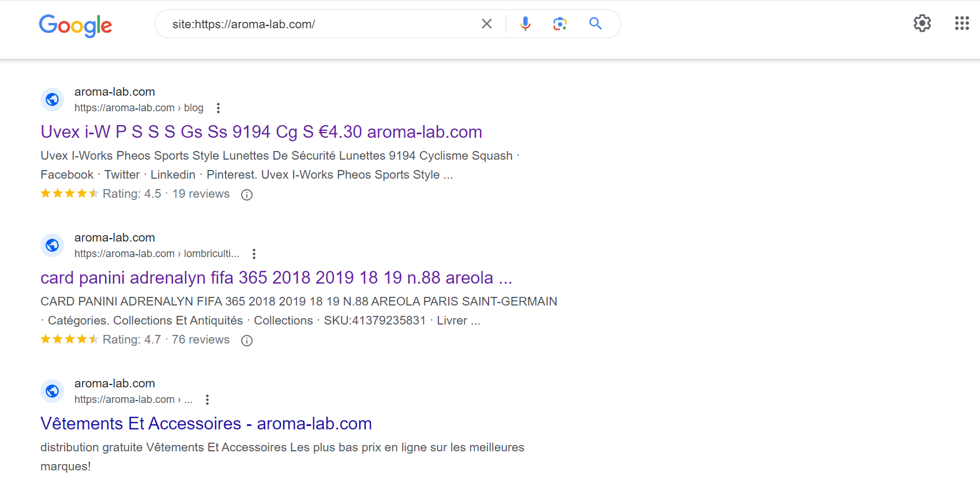Clear the search box with the X icon
The width and height of the screenshot is (980, 479).
point(487,24)
